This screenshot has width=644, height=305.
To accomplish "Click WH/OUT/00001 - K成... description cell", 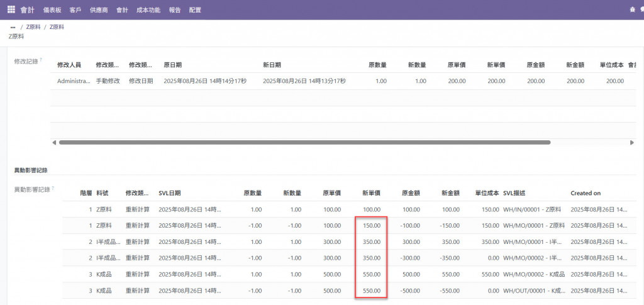I will tap(534, 291).
